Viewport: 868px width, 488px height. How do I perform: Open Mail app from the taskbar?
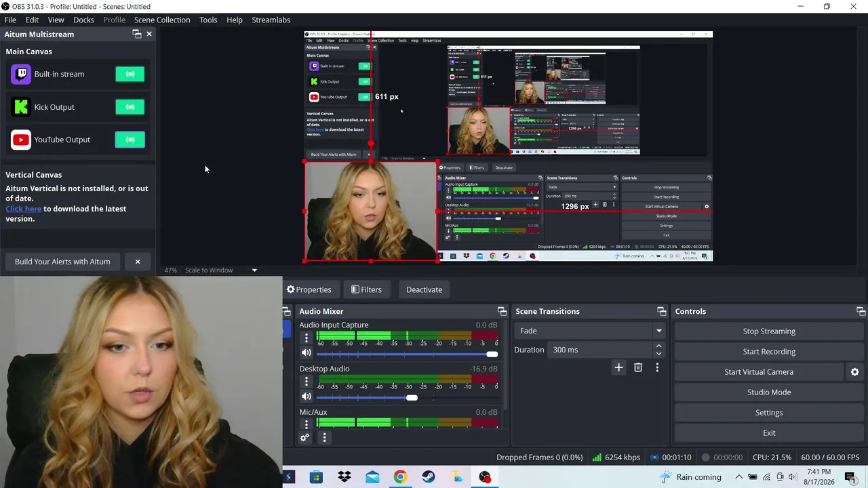pyautogui.click(x=372, y=477)
